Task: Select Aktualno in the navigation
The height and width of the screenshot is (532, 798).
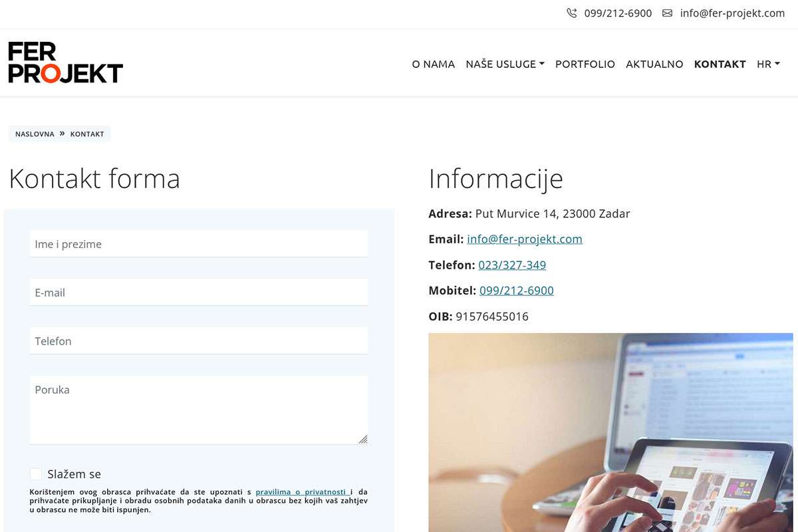Action: click(x=654, y=64)
